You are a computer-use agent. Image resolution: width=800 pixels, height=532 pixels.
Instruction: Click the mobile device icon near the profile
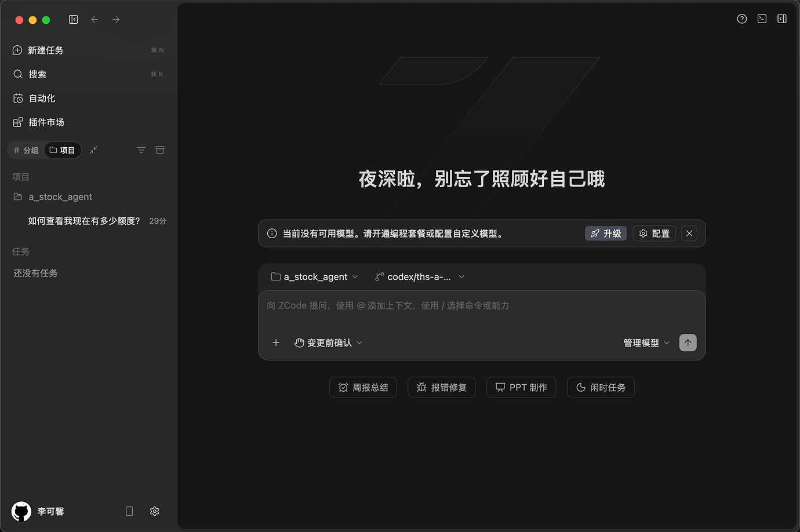[129, 511]
